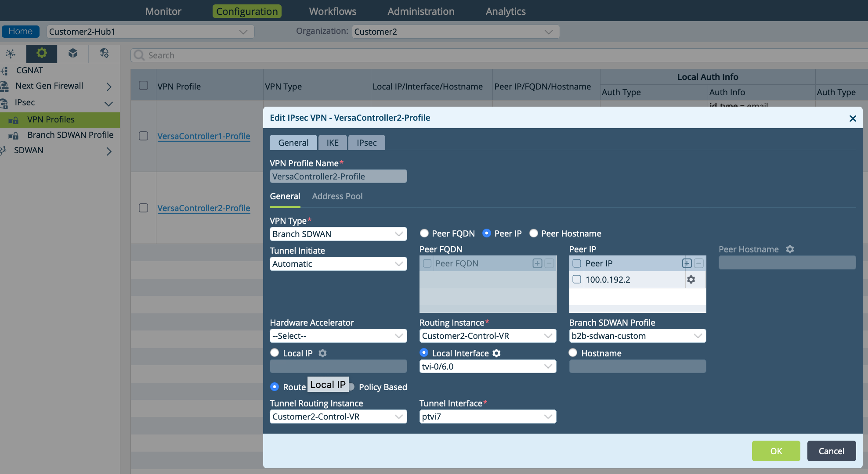Select the Peer Hostname radio button
Viewport: 868px width, 474px height.
coord(534,233)
